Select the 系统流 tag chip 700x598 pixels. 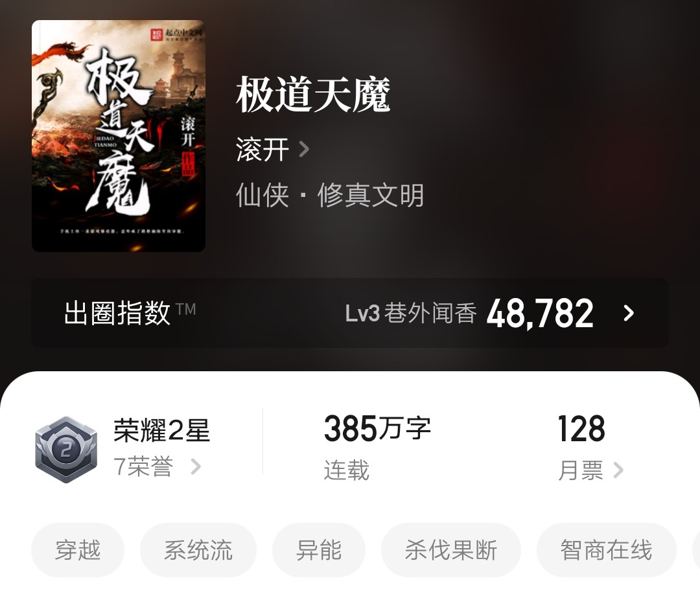(x=198, y=550)
